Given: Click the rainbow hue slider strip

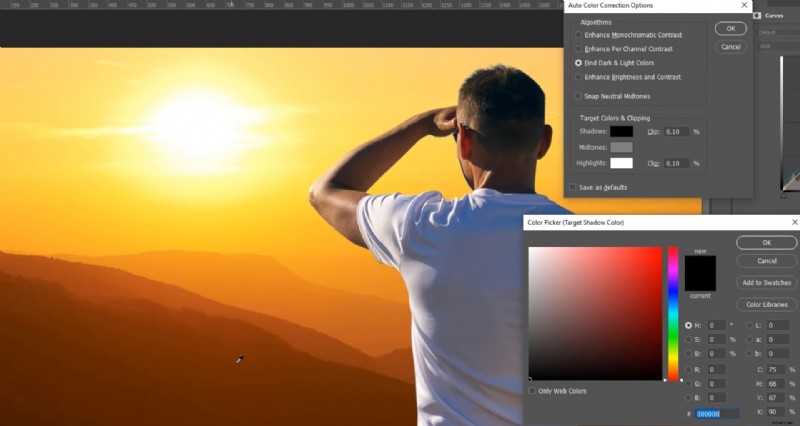Looking at the screenshot, I should pos(673,314).
